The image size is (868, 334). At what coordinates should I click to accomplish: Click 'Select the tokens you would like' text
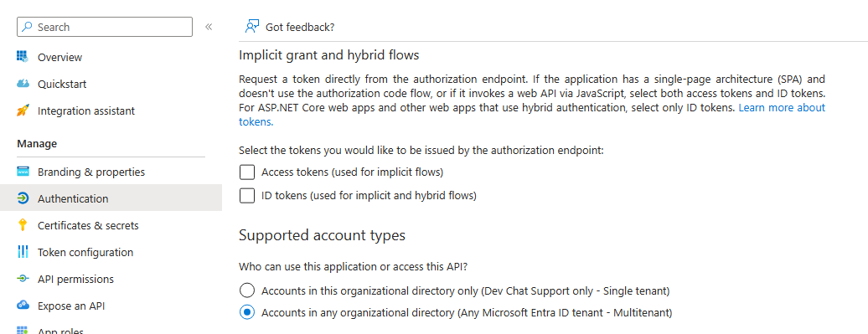click(421, 150)
